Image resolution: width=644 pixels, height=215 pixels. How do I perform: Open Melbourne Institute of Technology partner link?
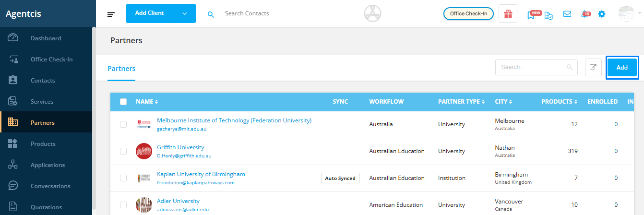coord(234,120)
